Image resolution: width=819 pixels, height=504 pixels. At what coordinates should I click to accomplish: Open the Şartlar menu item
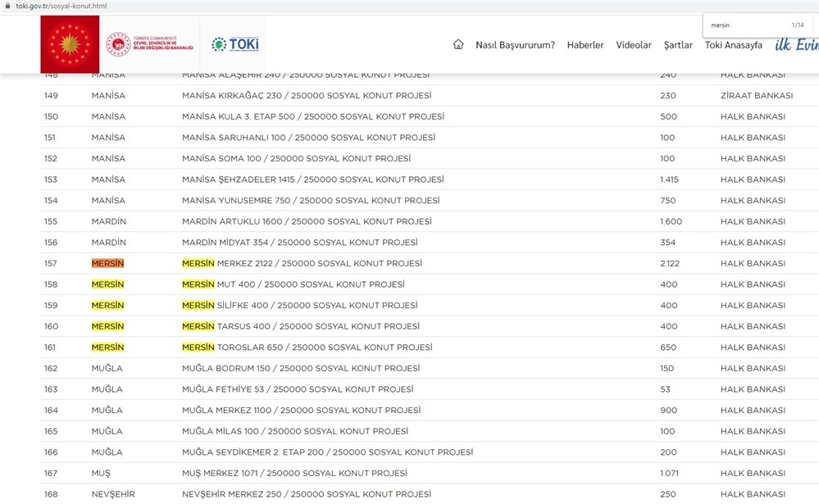[678, 45]
